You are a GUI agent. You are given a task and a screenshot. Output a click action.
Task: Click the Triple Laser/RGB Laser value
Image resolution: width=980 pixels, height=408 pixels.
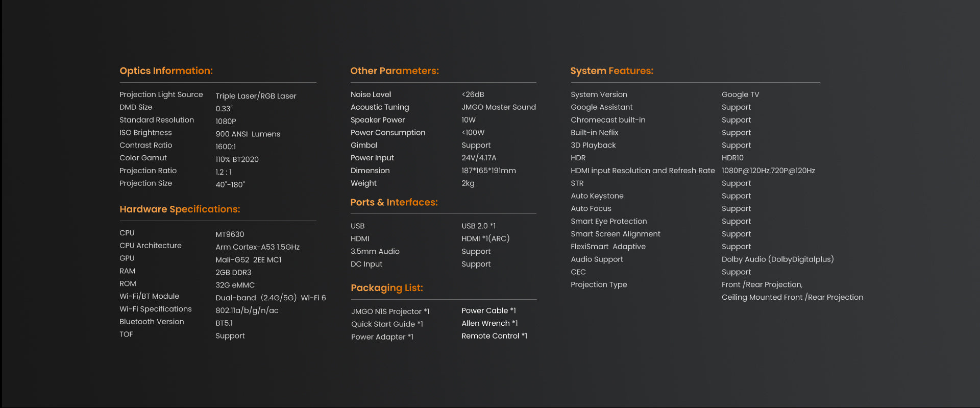[256, 96]
